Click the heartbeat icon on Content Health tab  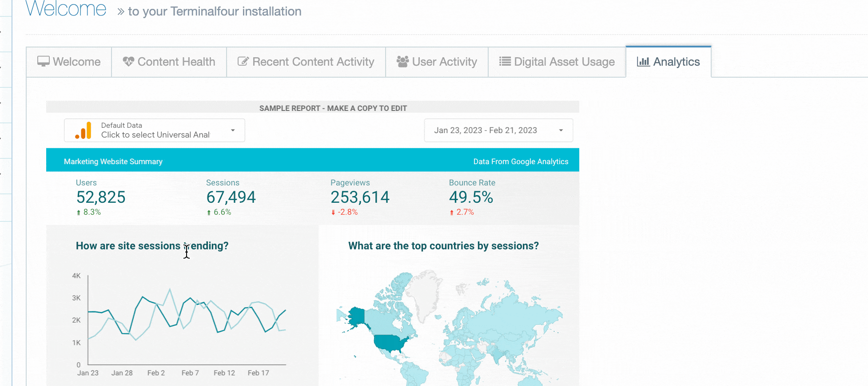point(128,62)
